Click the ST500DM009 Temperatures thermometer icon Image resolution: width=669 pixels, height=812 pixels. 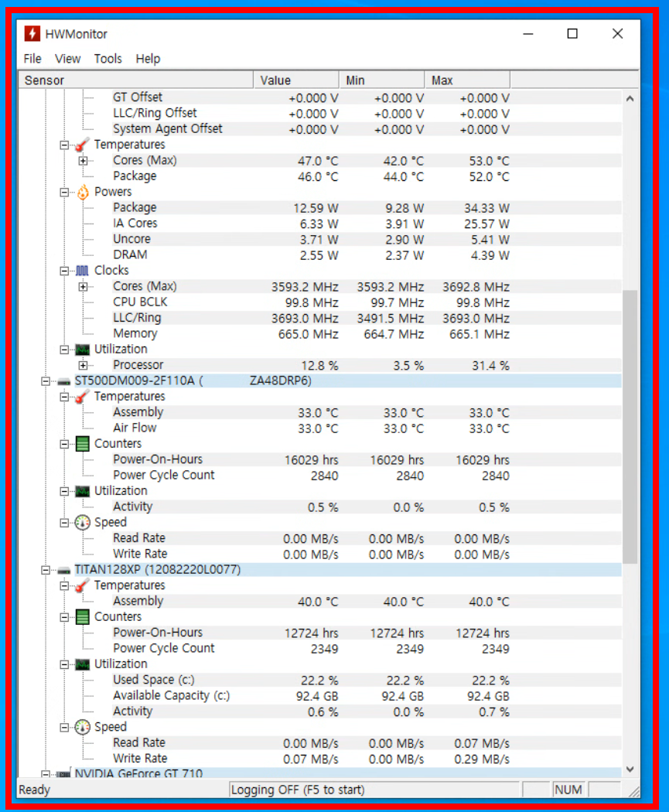pos(82,397)
